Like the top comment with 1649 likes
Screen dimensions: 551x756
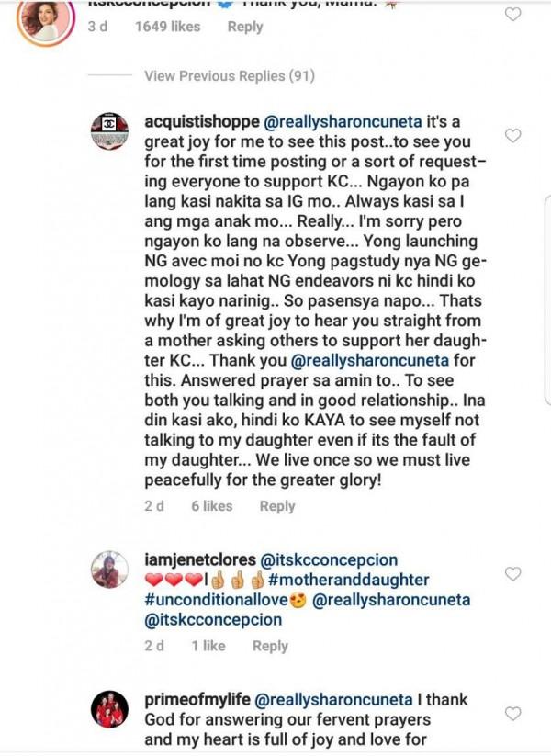coord(512,15)
